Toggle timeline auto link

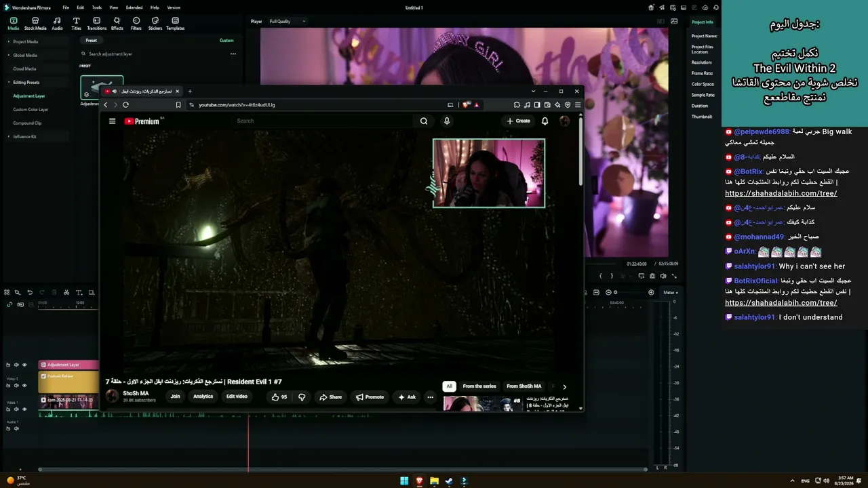9,304
